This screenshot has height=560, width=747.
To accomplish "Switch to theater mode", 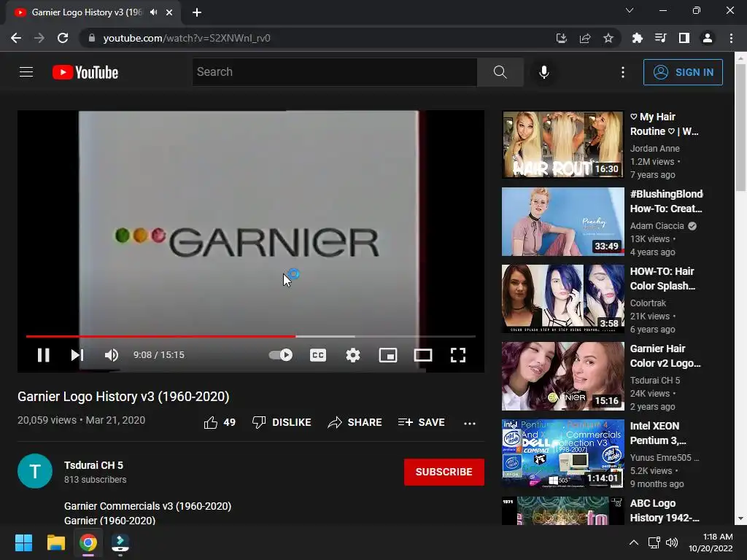I will (x=423, y=355).
